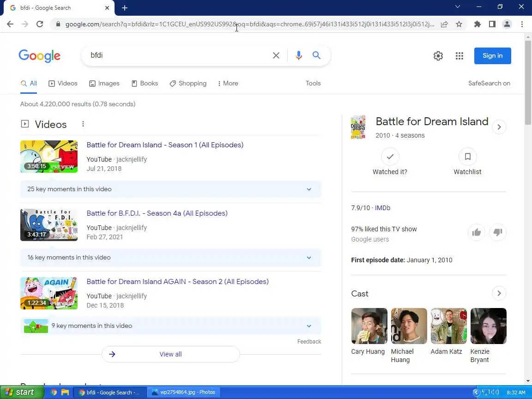This screenshot has height=399, width=532.
Task: Open Battle for B.F.D.I. Season 4a link
Action: coord(157,213)
